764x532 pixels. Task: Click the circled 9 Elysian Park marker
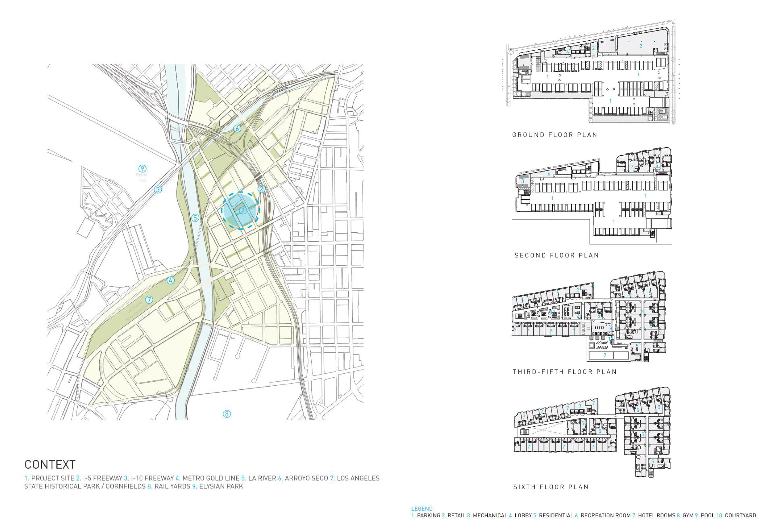[x=142, y=169]
